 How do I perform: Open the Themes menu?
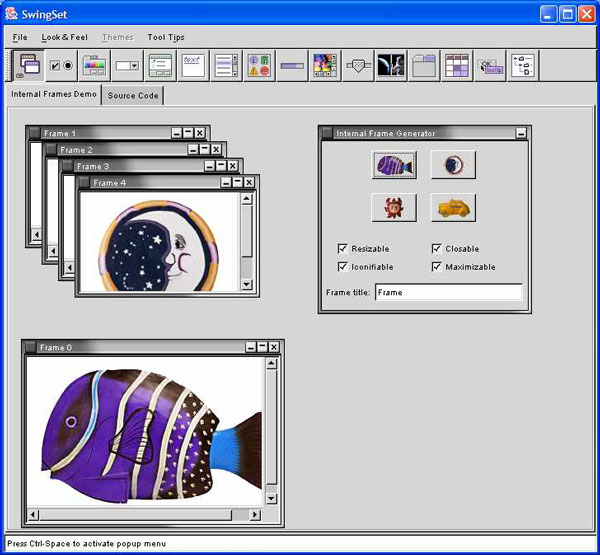coord(118,37)
